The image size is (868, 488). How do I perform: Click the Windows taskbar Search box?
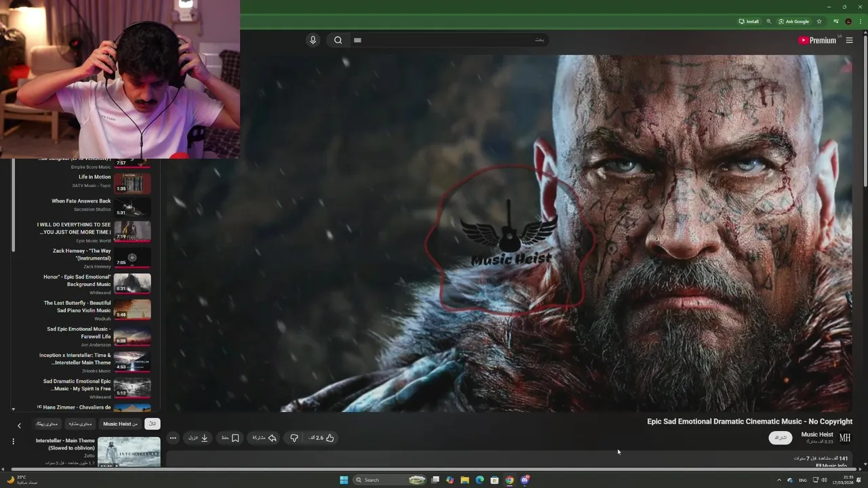(389, 480)
